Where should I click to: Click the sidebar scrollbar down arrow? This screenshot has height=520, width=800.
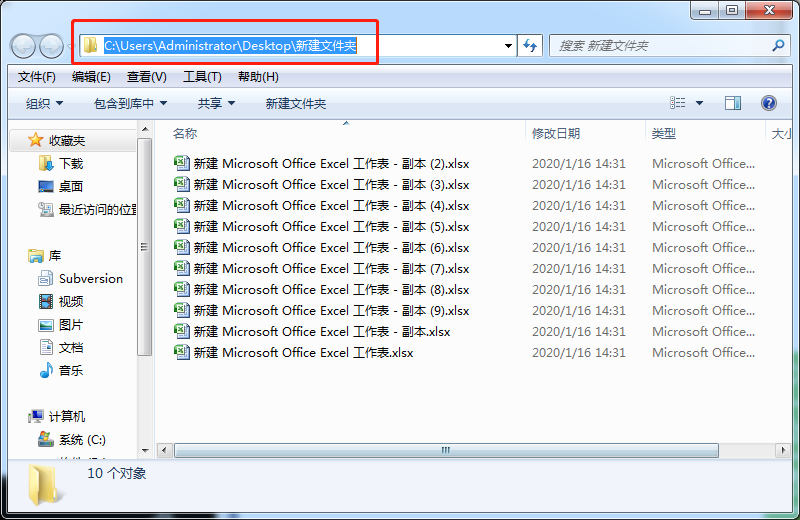tap(145, 451)
